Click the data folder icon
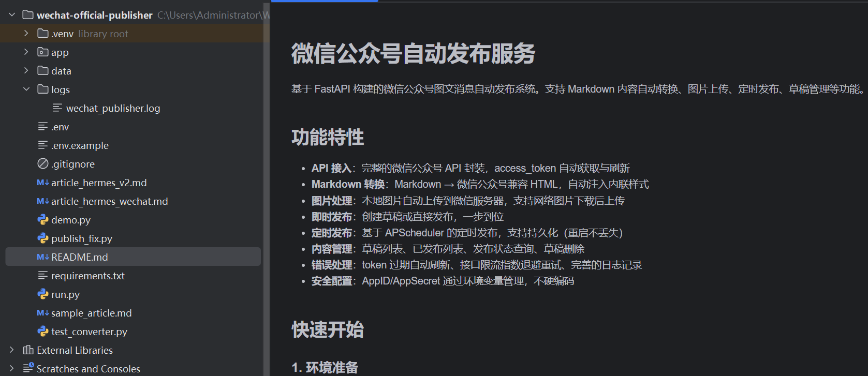Viewport: 868px width, 376px height. (x=43, y=71)
